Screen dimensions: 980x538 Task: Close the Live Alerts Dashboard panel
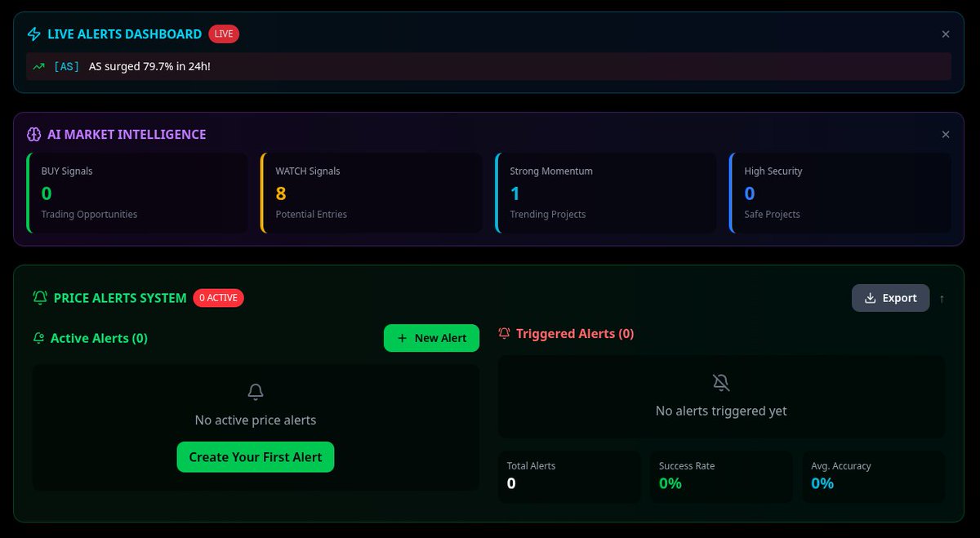point(946,34)
